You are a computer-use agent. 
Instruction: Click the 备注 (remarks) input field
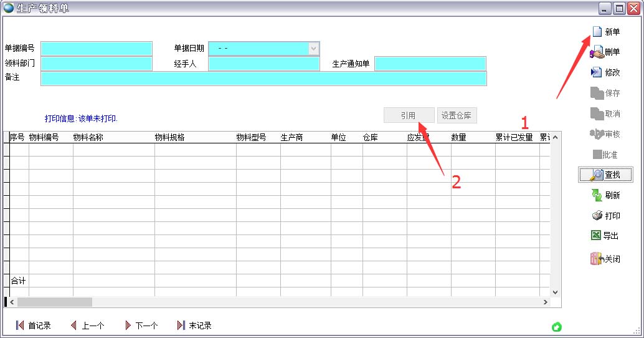(x=263, y=78)
